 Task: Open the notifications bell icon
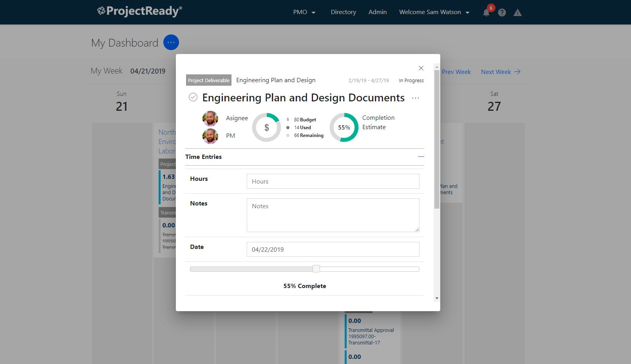coord(486,13)
